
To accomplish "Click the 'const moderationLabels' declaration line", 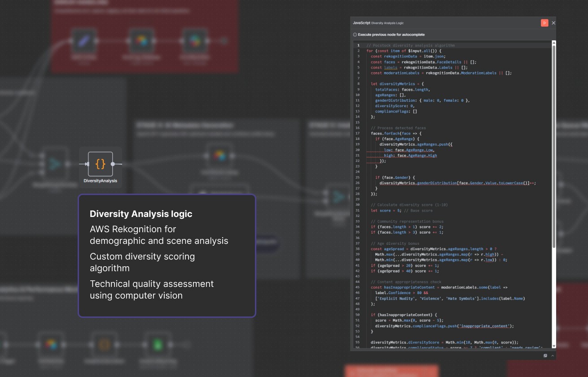I will 441,73.
